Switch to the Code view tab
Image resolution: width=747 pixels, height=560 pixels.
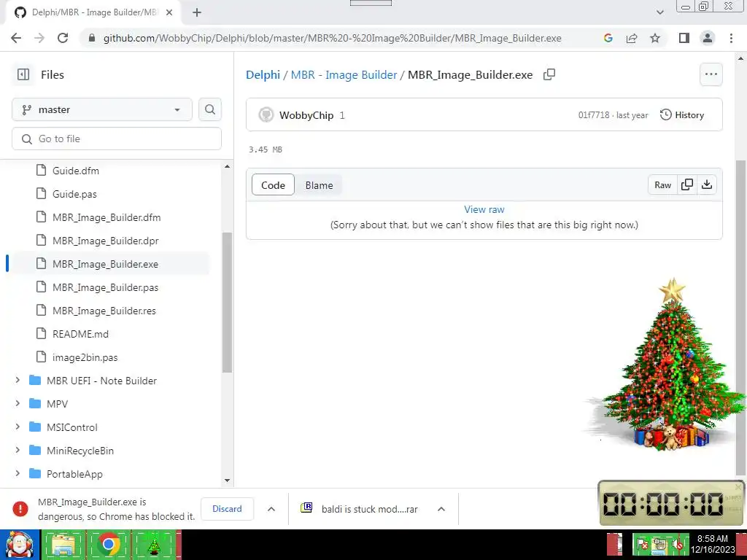click(273, 185)
